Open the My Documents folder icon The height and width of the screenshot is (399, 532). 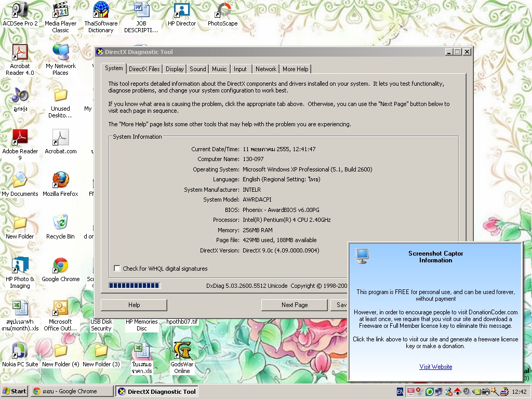pyautogui.click(x=20, y=185)
